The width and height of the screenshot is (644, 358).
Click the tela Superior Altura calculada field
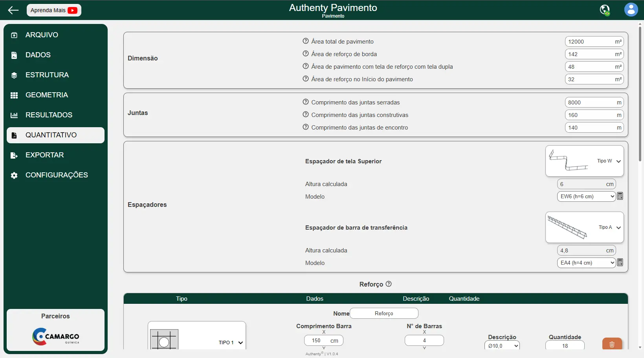tap(586, 184)
